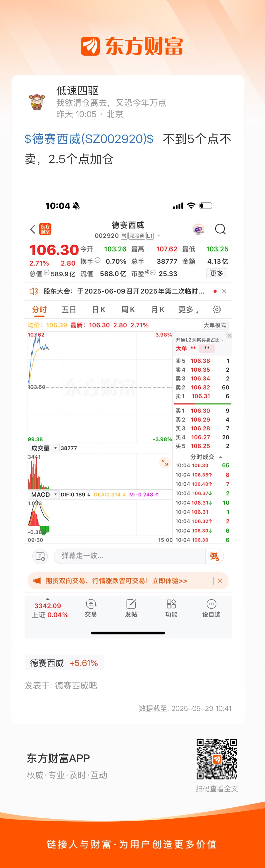Select 卖2 106.32 order row
265x868 pixels.
click(202, 387)
